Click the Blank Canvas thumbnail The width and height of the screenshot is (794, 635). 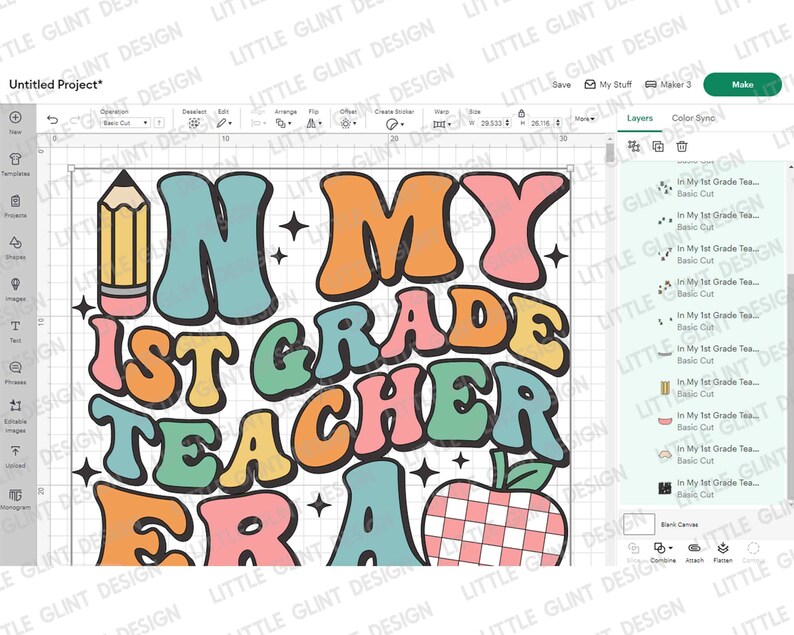pos(639,524)
